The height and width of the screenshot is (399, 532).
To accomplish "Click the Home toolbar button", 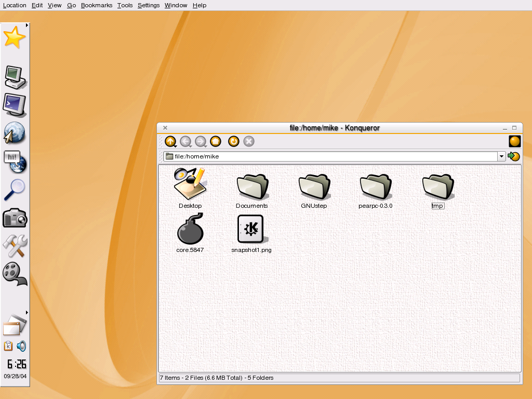I will 216,141.
